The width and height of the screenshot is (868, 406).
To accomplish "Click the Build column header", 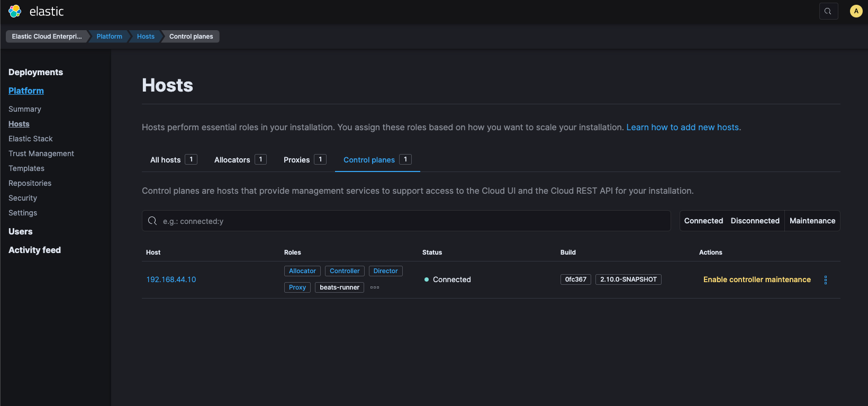I will 568,252.
